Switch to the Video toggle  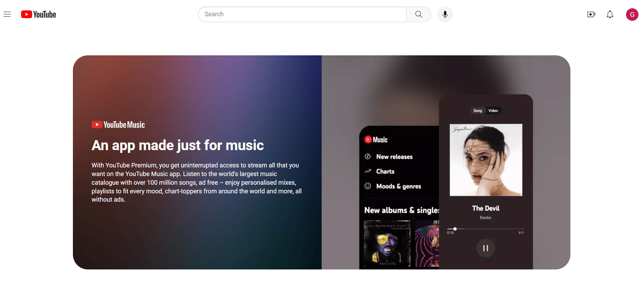click(493, 111)
